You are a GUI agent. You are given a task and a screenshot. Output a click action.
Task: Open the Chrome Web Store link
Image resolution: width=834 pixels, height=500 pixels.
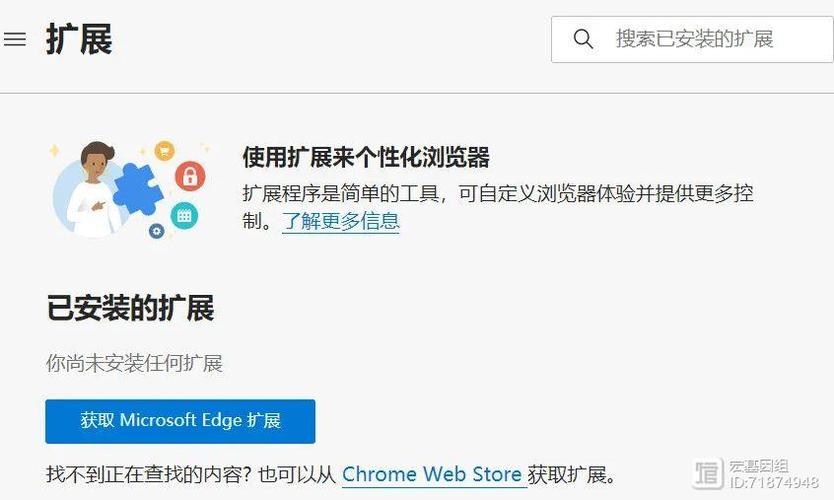[x=431, y=474]
